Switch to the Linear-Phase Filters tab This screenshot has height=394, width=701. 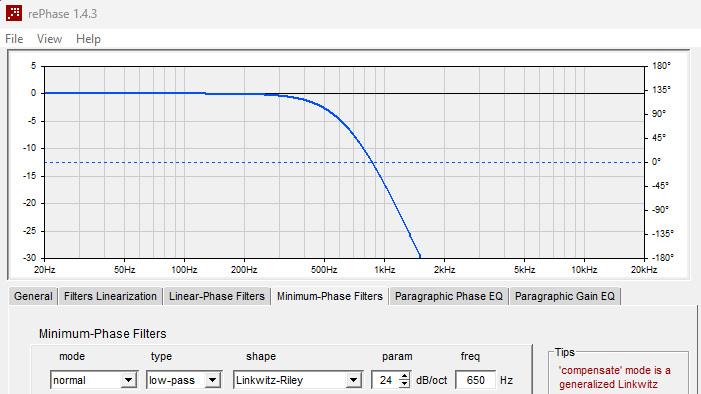[x=217, y=296]
